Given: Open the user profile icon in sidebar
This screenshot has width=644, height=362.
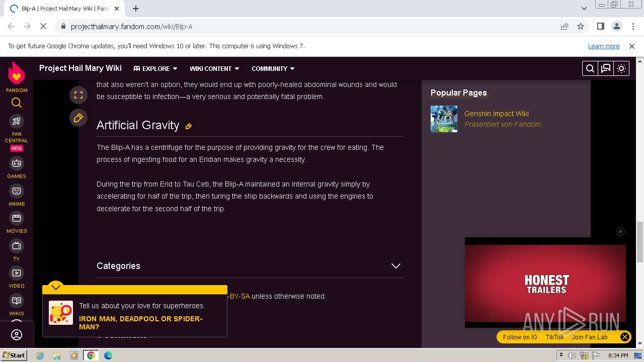Looking at the screenshot, I should [x=17, y=335].
